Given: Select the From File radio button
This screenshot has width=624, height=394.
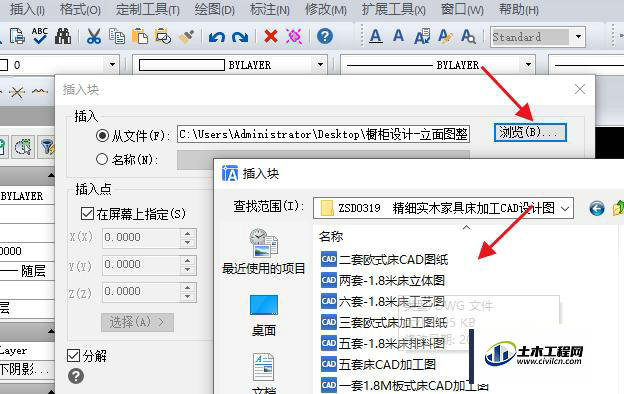Looking at the screenshot, I should click(x=102, y=136).
